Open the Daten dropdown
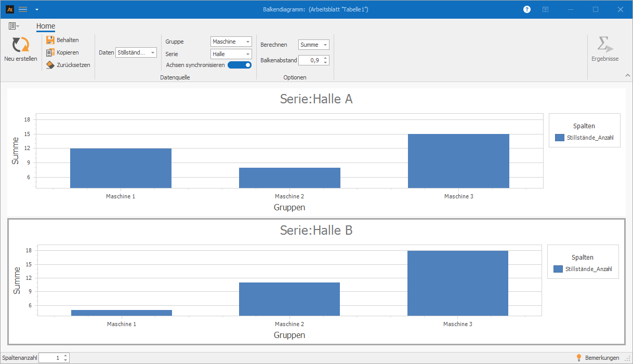The image size is (633, 364). [x=136, y=52]
